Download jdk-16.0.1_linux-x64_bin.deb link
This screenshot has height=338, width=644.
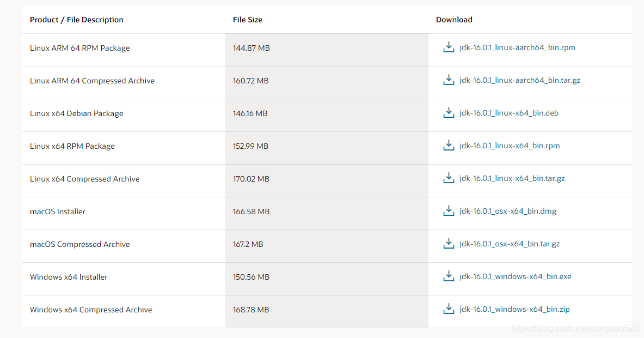[x=509, y=113]
